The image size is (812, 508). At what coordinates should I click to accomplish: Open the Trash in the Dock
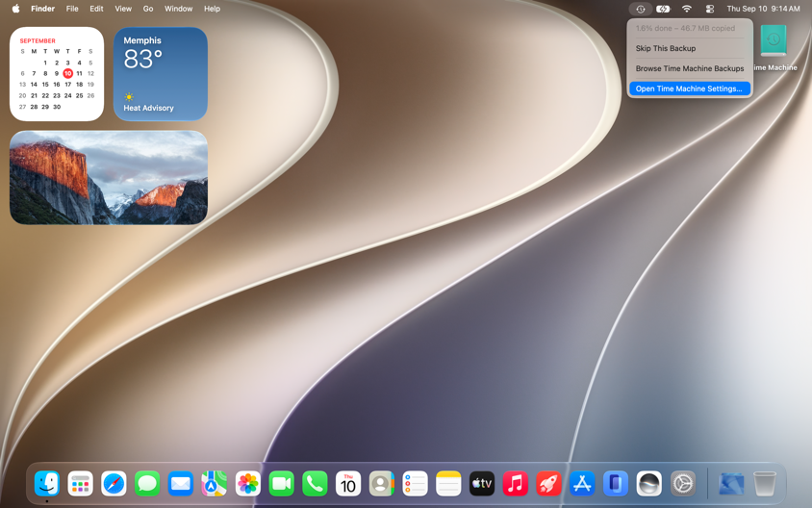[x=764, y=484]
